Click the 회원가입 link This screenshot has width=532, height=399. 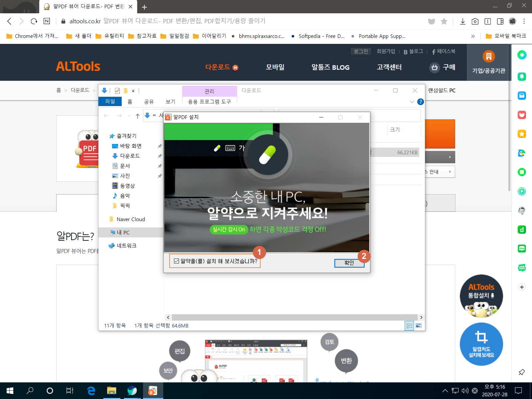pyautogui.click(x=386, y=51)
